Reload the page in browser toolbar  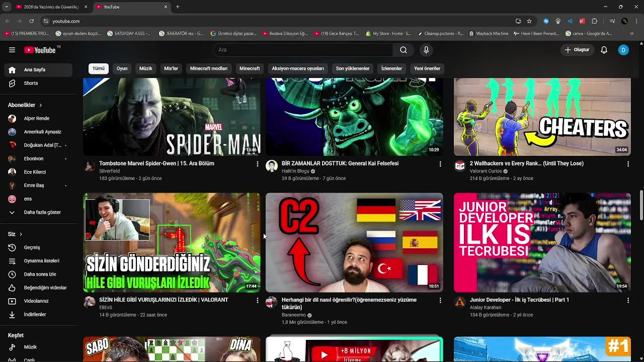point(31,21)
